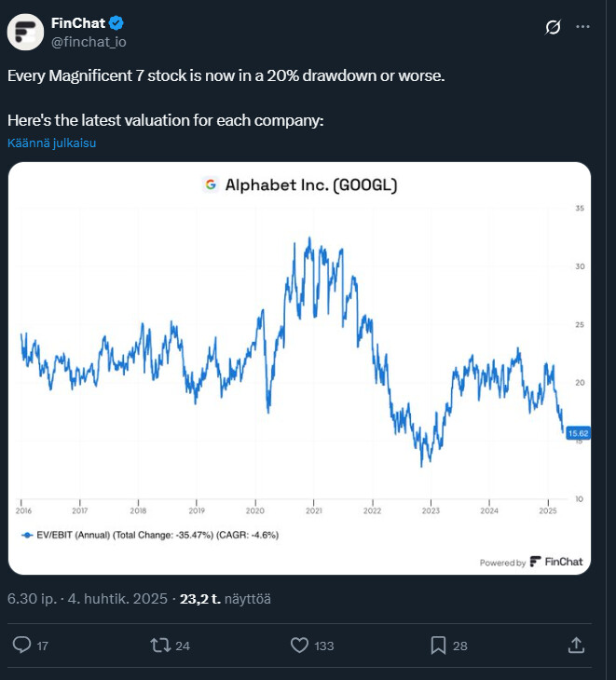This screenshot has height=680, width=616.
Task: Click the Käännä julkaisu translate link
Action: [x=51, y=143]
